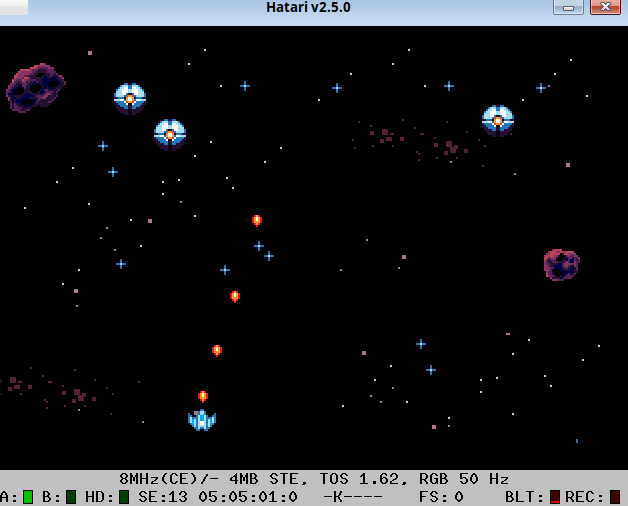Click the small purple asteroid near the window's edge
The width and height of the screenshot is (628, 506).
(562, 264)
